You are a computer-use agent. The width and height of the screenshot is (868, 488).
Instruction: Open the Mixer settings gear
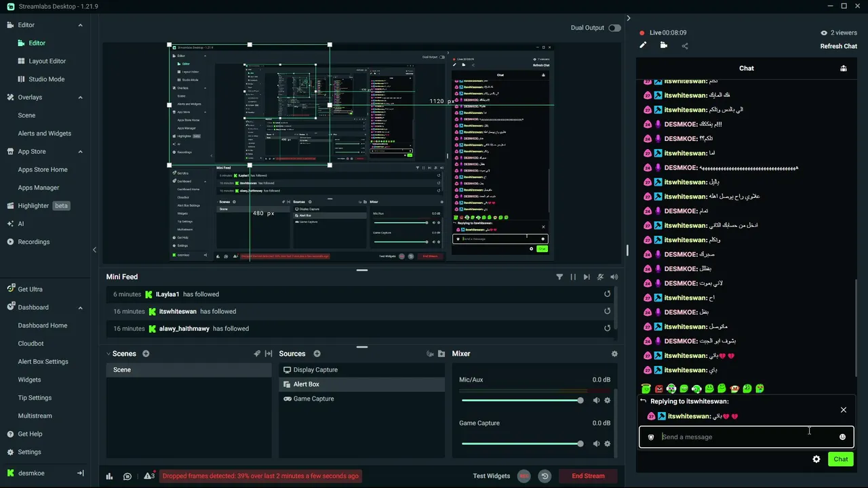pos(614,354)
